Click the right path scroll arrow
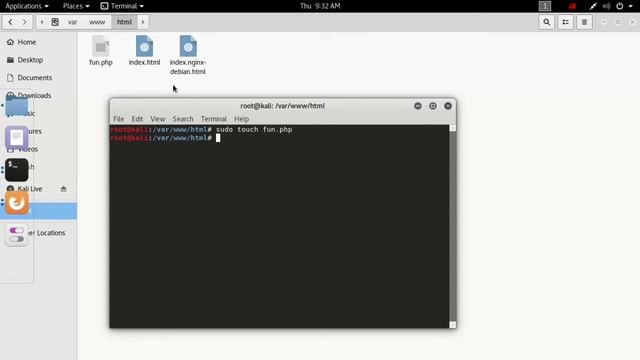The width and height of the screenshot is (640, 360). pos(143,22)
